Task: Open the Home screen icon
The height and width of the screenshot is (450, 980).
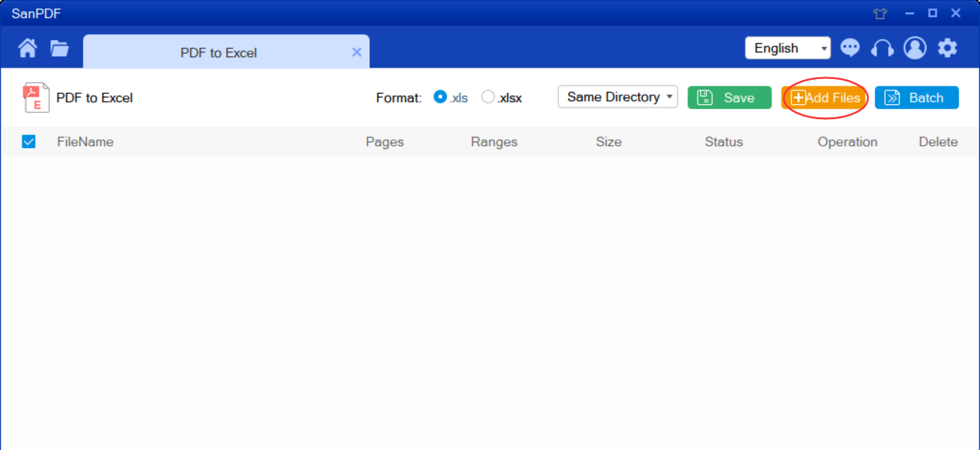Action: (27, 48)
